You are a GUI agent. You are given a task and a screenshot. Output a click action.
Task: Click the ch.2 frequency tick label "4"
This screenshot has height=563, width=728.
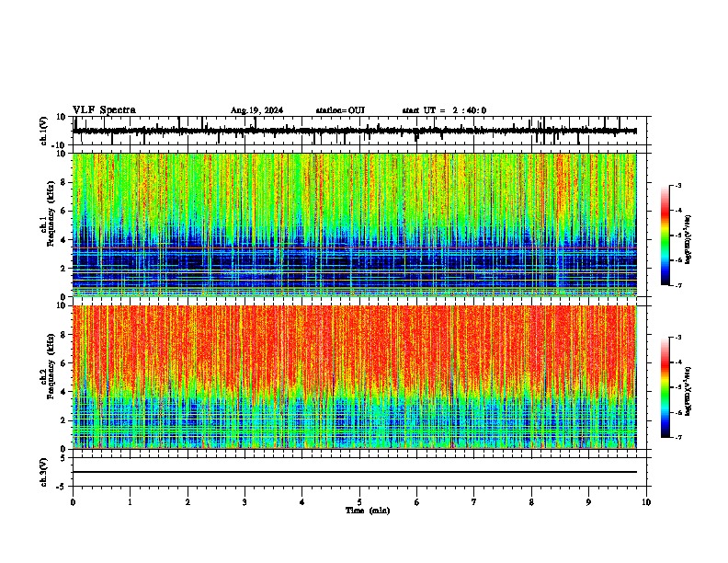[x=64, y=392]
